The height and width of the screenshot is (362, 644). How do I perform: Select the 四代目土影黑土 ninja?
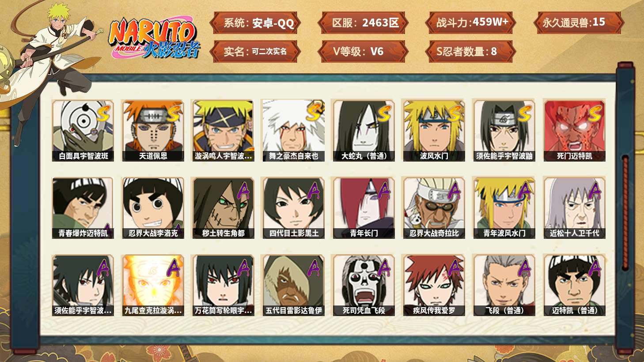(x=294, y=208)
